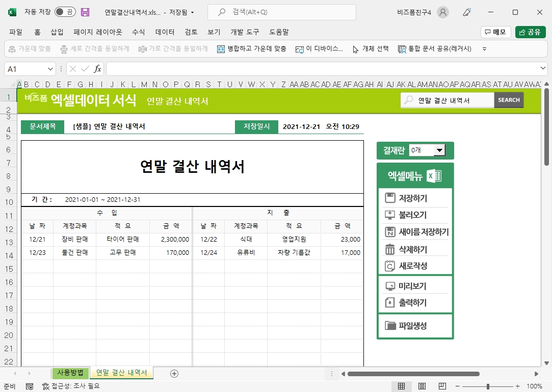Click the 파일생성 folder icon
The width and height of the screenshot is (552, 392).
(x=390, y=326)
